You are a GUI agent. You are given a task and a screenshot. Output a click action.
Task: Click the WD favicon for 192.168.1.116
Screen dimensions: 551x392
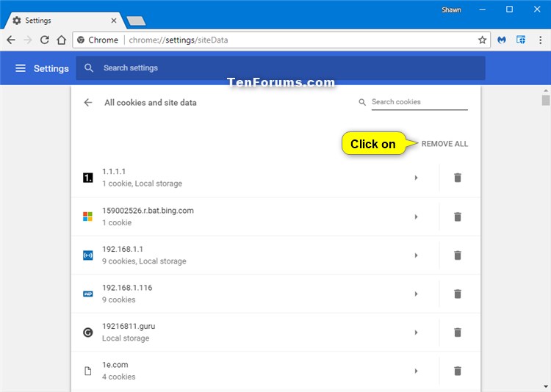88,294
